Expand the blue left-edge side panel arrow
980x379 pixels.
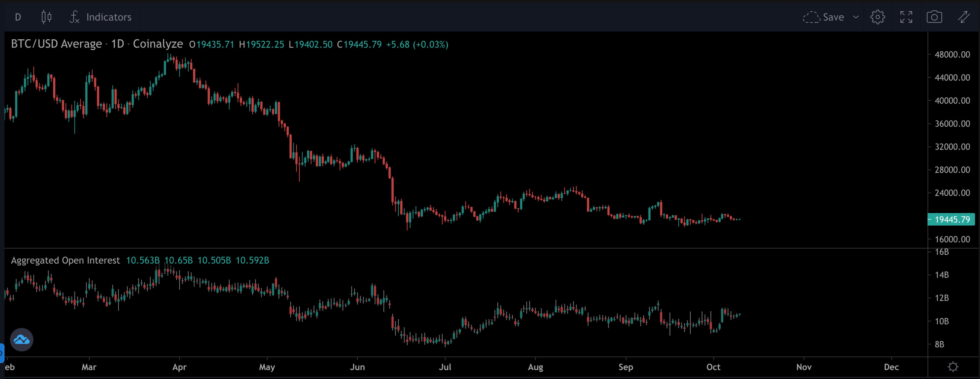[2, 353]
